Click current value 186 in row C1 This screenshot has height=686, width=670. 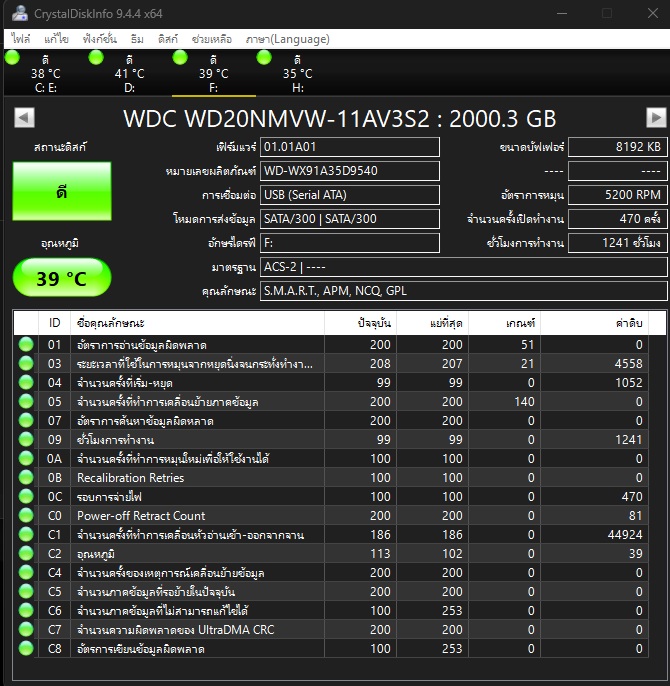380,535
